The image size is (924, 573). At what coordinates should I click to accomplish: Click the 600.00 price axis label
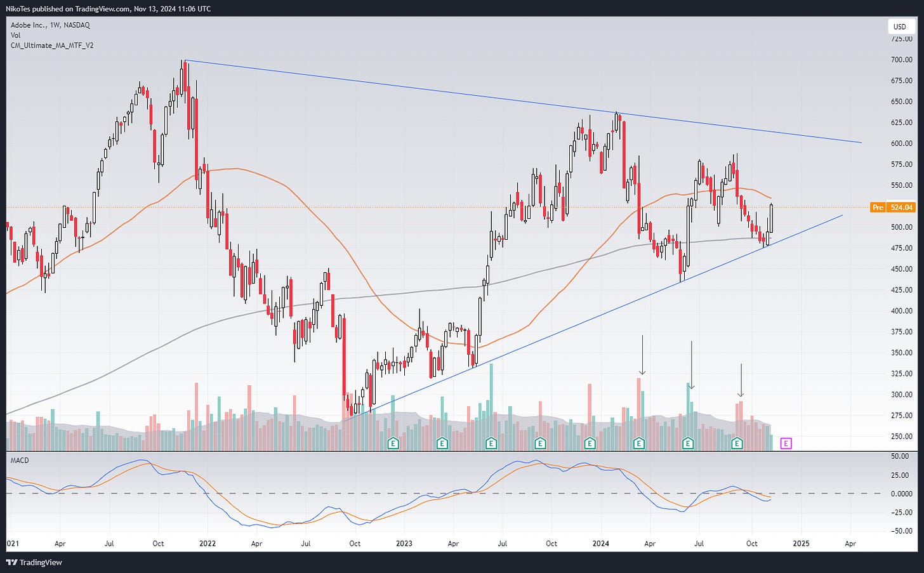(901, 143)
